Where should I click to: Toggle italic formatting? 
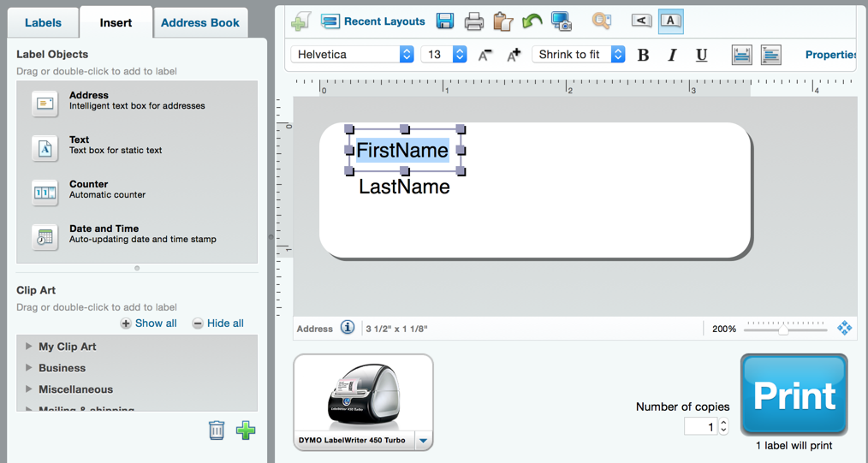[x=672, y=55]
